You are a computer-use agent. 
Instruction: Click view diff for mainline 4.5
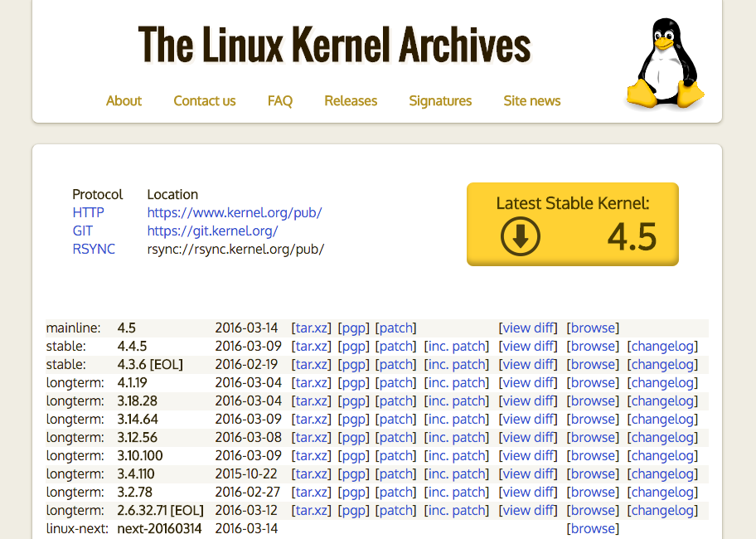(x=528, y=328)
